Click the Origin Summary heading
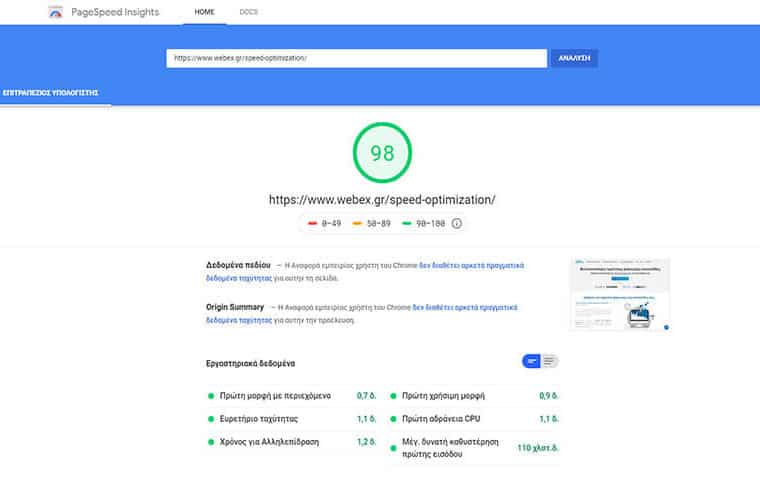The image size is (760, 480). [235, 307]
